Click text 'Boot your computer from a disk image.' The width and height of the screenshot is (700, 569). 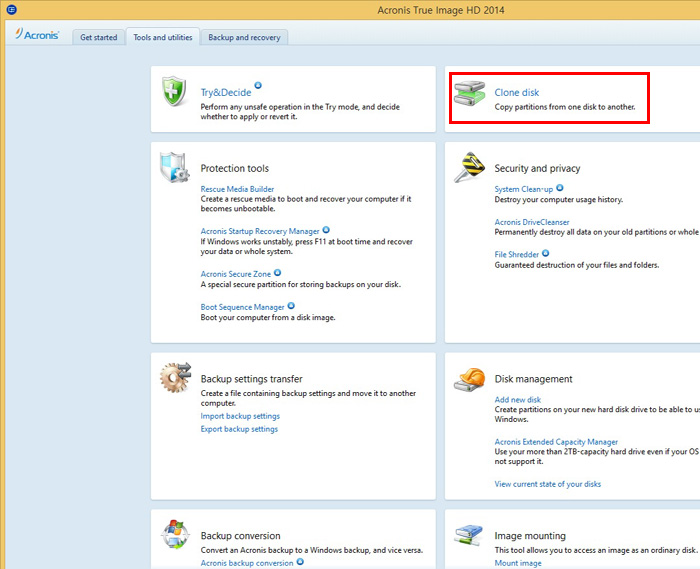[x=268, y=318]
